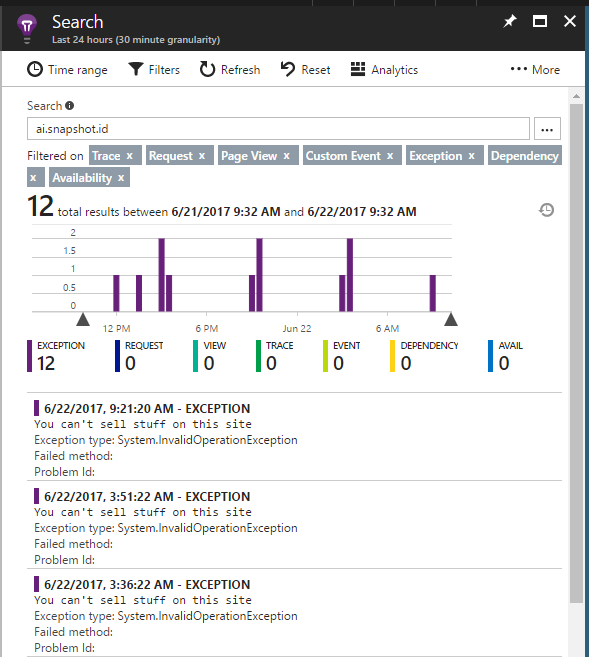Open the More menu
Image resolution: width=589 pixels, height=657 pixels.
pyautogui.click(x=535, y=70)
